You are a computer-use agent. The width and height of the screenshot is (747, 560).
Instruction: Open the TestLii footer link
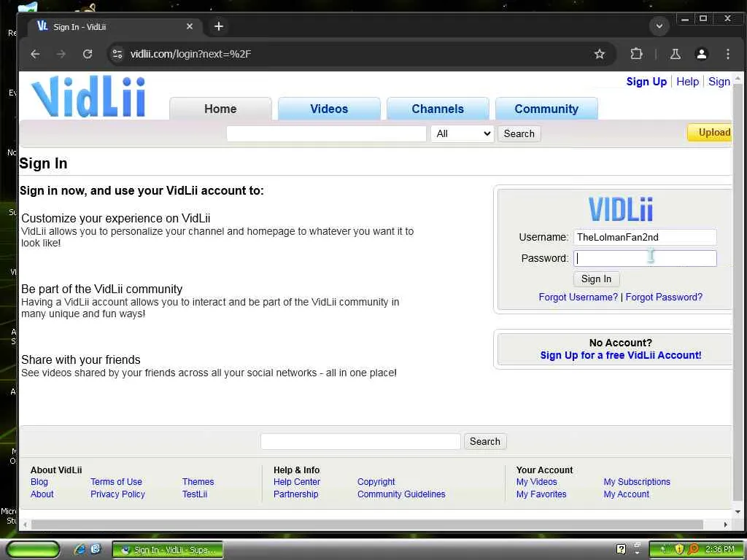(x=194, y=494)
